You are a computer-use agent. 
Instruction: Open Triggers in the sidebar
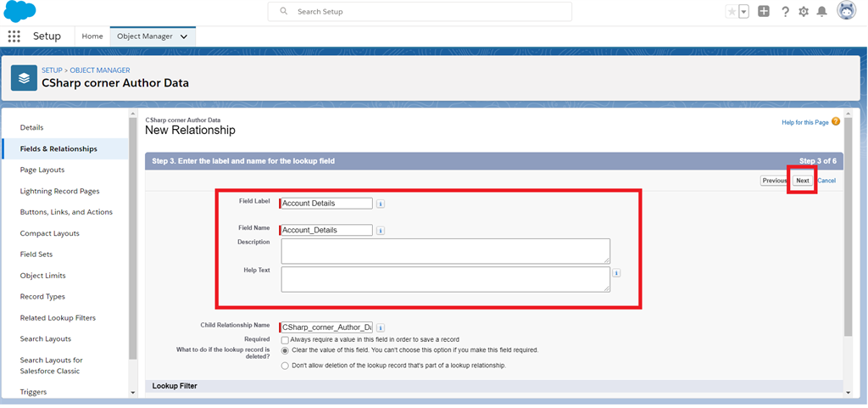(33, 391)
